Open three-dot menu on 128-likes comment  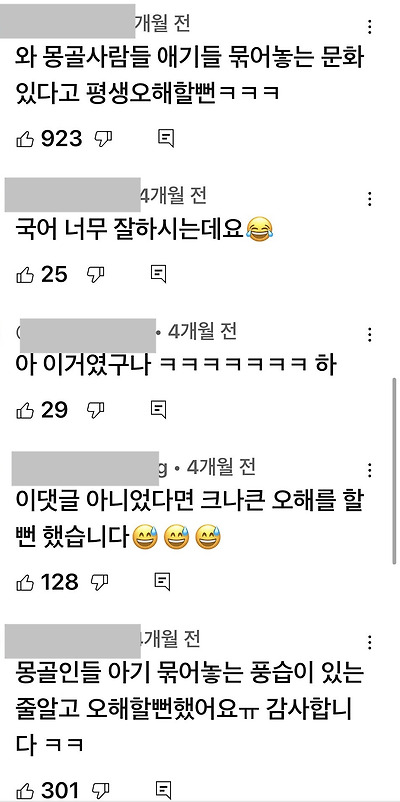pyautogui.click(x=370, y=470)
